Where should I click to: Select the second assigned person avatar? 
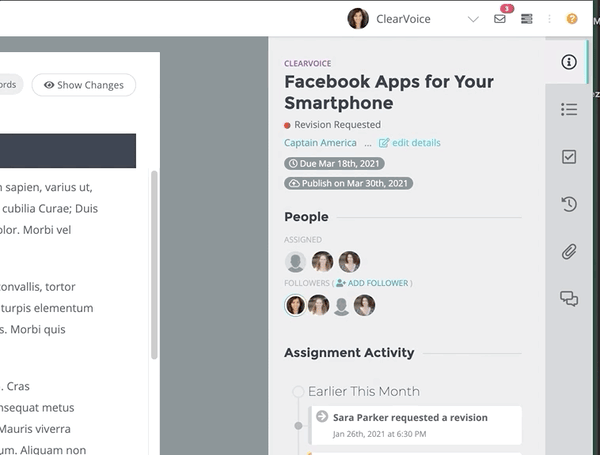(x=322, y=262)
